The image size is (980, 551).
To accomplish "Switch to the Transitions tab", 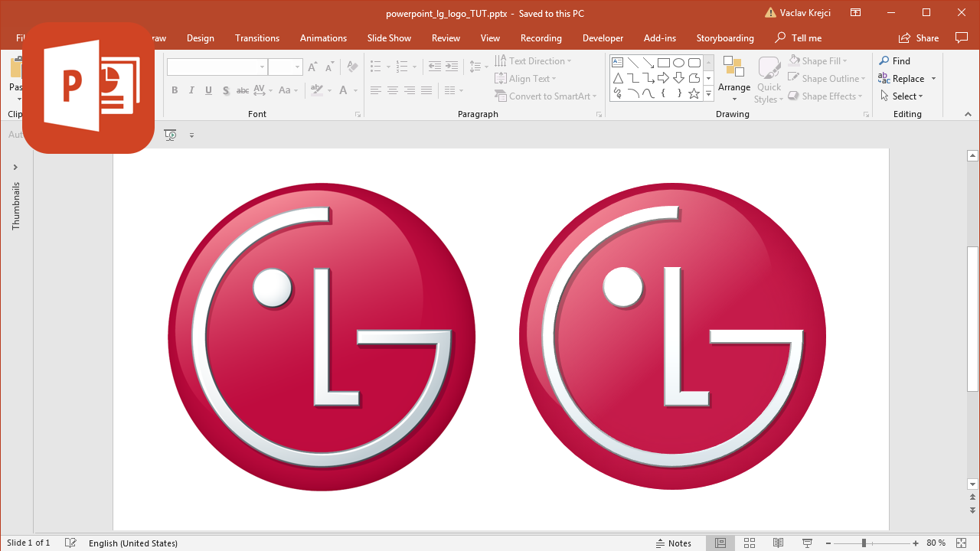I will pyautogui.click(x=257, y=38).
